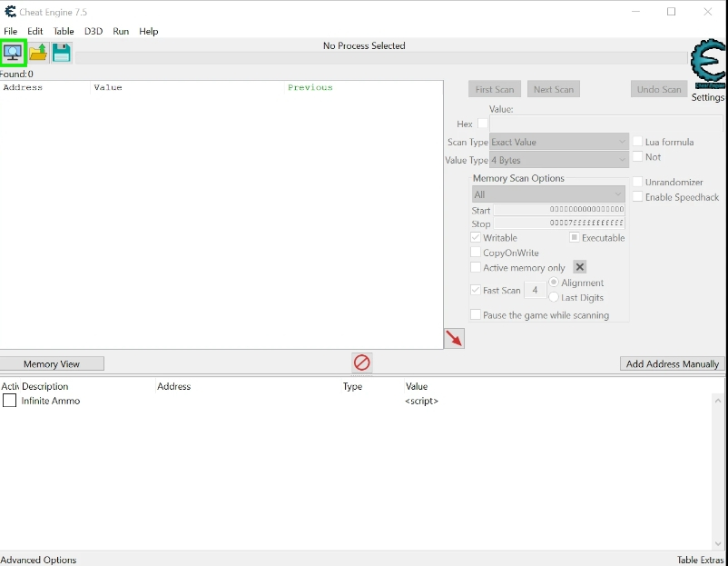Open Settings under the logo

coord(707,97)
